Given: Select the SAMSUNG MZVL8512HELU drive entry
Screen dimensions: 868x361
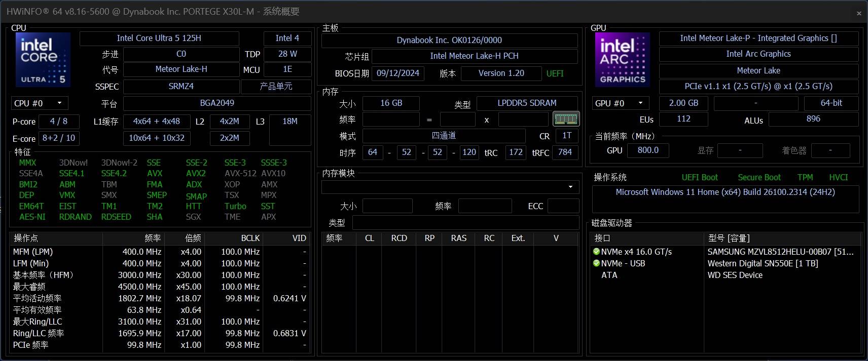Looking at the screenshot, I should click(x=780, y=252).
